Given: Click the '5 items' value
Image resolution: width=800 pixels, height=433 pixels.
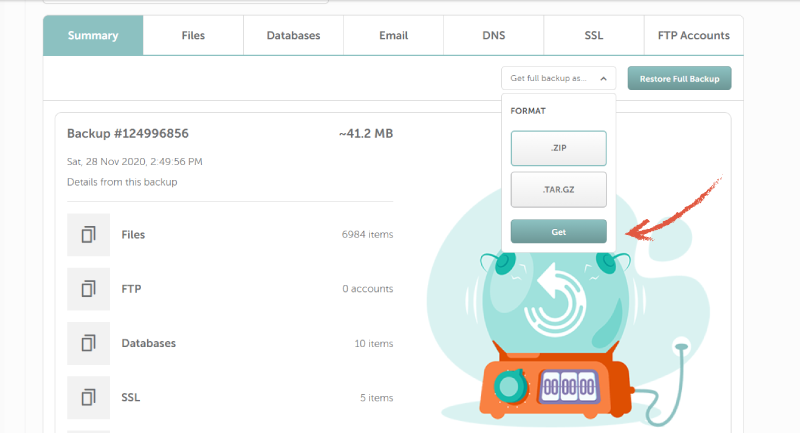Looking at the screenshot, I should tap(377, 398).
